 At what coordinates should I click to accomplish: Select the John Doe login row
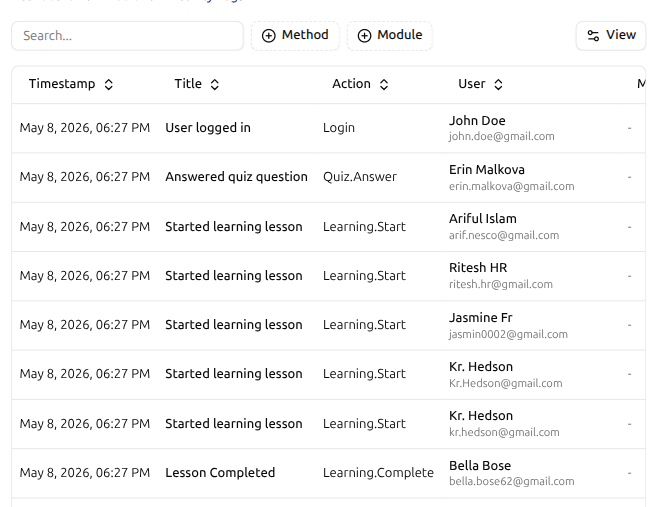coord(329,128)
